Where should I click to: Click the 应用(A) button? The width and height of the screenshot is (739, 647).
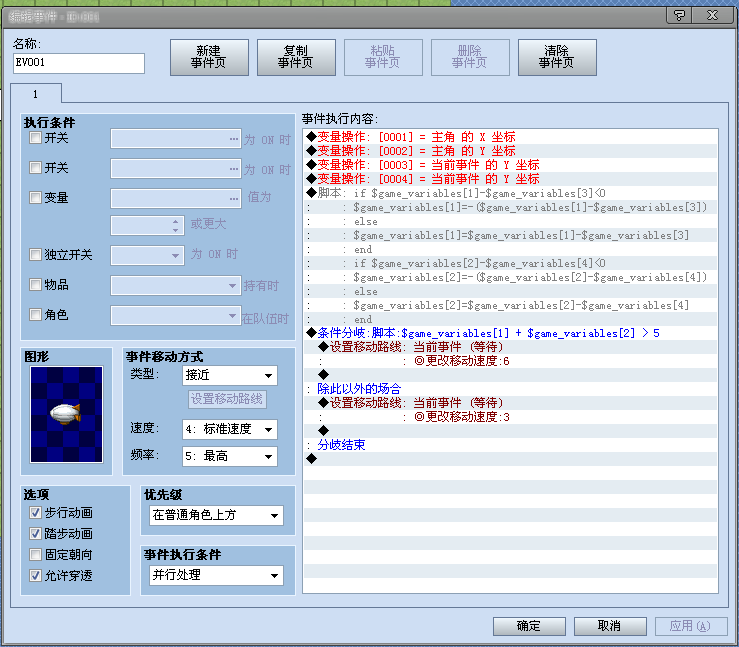[691, 626]
